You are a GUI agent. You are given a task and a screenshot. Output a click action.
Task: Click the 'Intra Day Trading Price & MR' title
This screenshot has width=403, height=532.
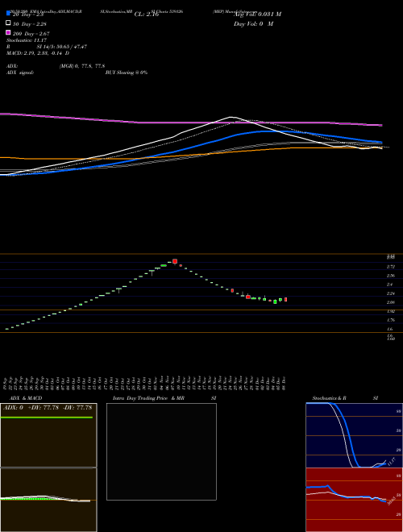(x=148, y=398)
